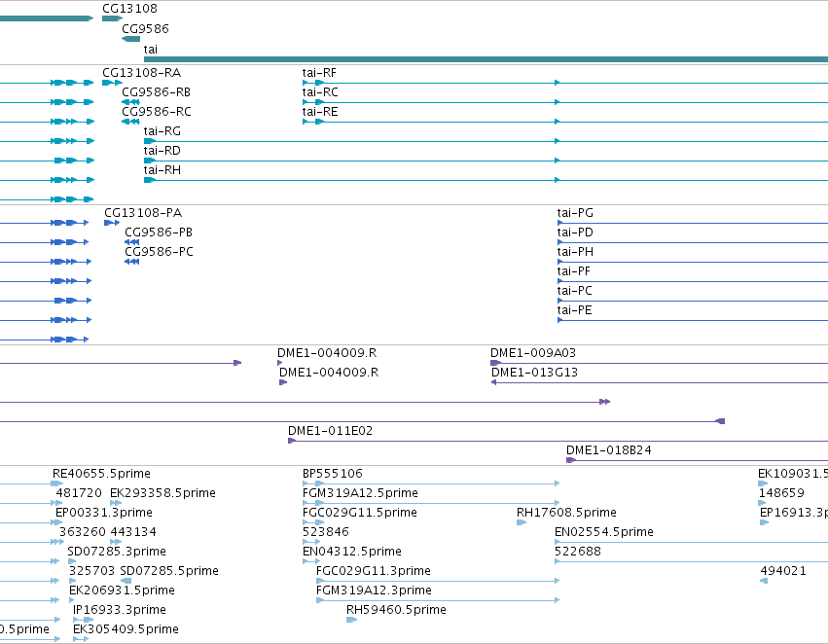
Task: Click the tai-RC transcript label
Action: (x=320, y=92)
